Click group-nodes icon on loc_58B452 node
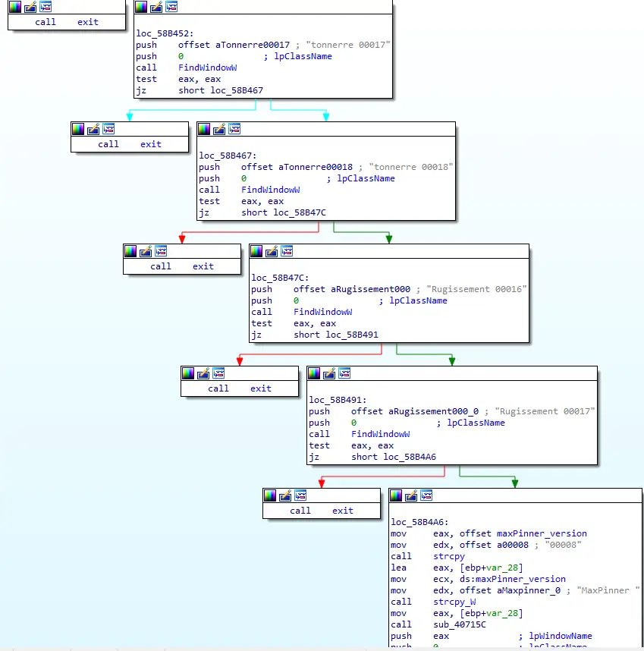Screen dimensions: 644x651 (171, 7)
